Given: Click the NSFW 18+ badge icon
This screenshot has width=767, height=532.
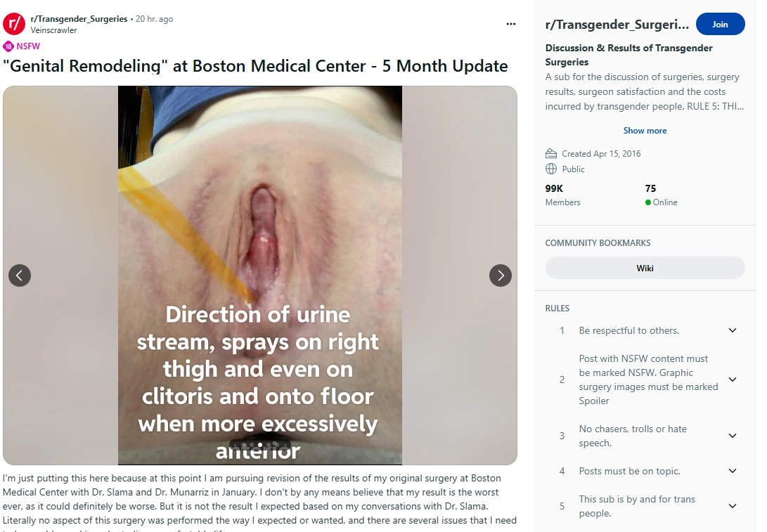Looking at the screenshot, I should click(x=8, y=46).
